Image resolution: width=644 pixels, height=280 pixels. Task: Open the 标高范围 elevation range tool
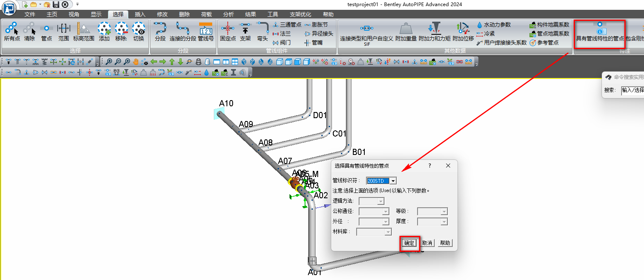coord(84,31)
